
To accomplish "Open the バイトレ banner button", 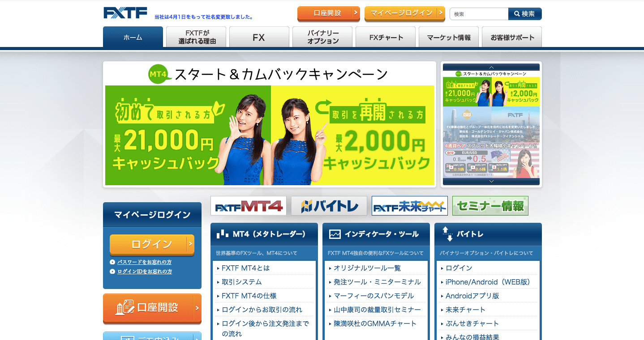I will pos(329,206).
